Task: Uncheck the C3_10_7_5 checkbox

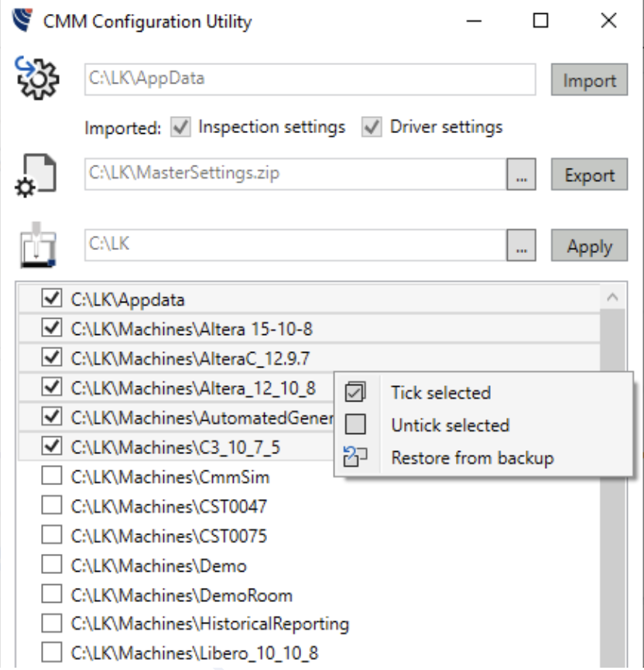Action: click(52, 446)
